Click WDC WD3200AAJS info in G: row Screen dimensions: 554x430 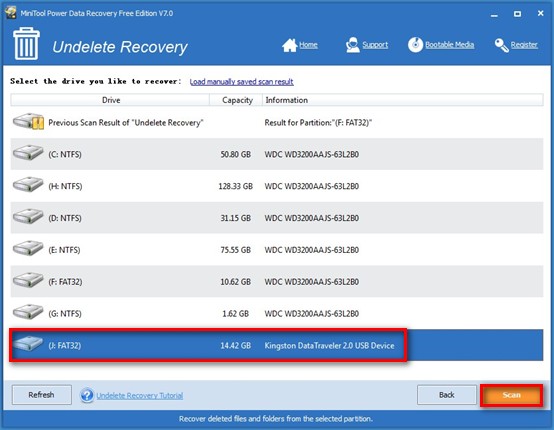pos(312,313)
